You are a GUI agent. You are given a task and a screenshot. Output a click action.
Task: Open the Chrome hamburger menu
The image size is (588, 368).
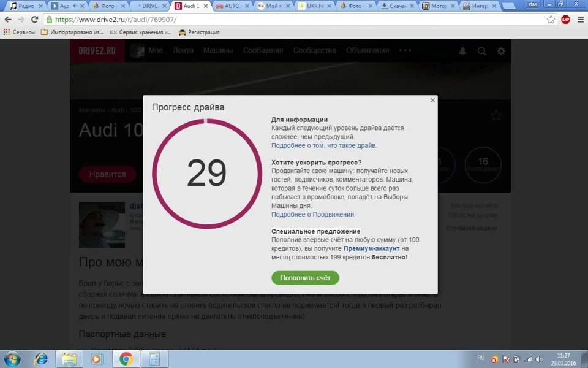click(x=581, y=20)
